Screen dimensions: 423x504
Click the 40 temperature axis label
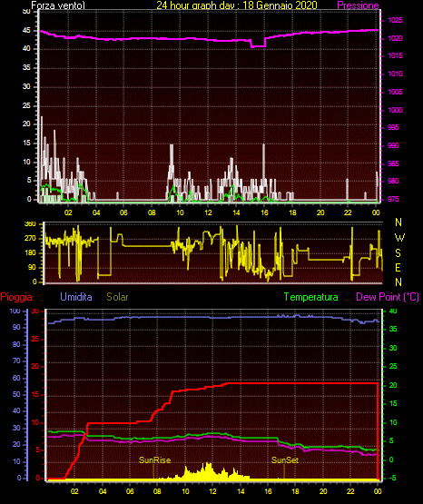pos(393,311)
